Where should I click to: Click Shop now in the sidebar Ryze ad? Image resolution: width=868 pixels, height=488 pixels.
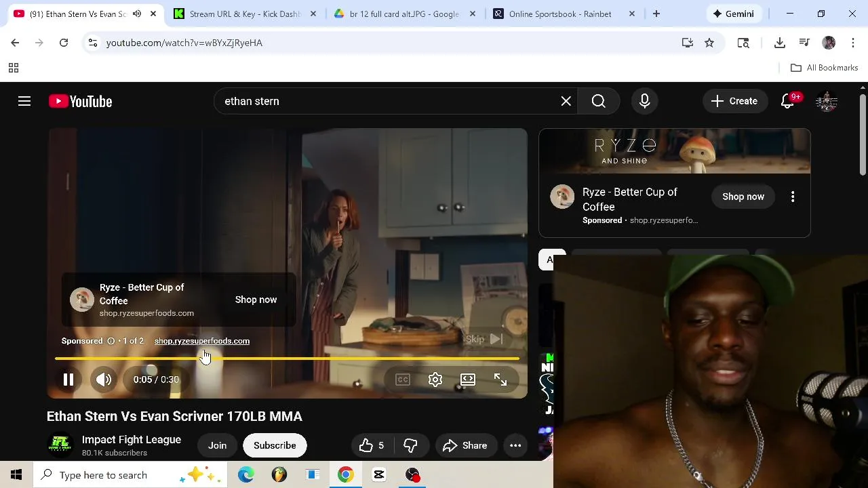coord(743,197)
